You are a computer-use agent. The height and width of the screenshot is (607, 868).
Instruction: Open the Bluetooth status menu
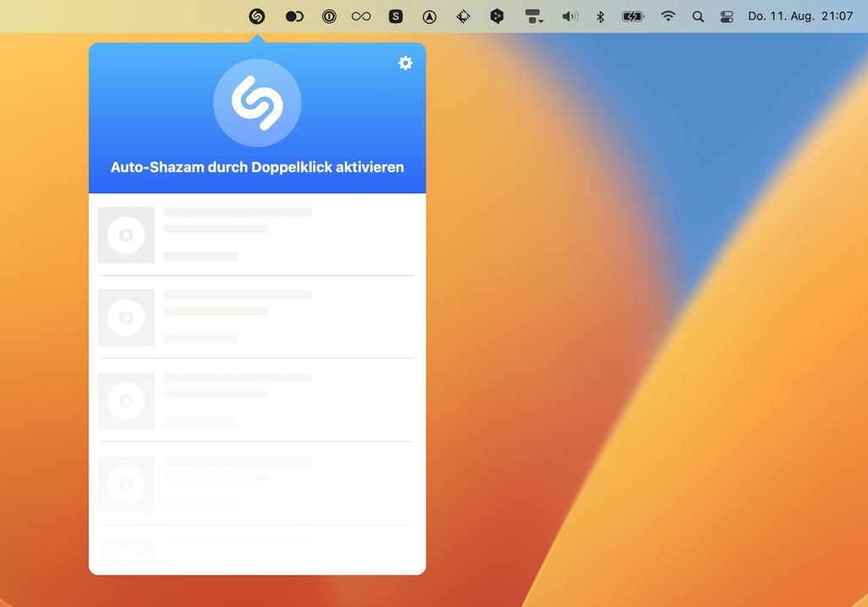point(600,16)
